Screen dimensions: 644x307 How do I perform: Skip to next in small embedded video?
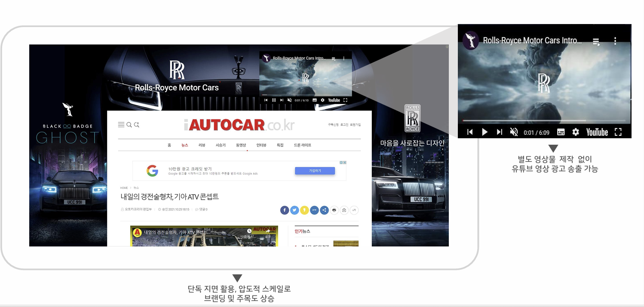point(282,100)
